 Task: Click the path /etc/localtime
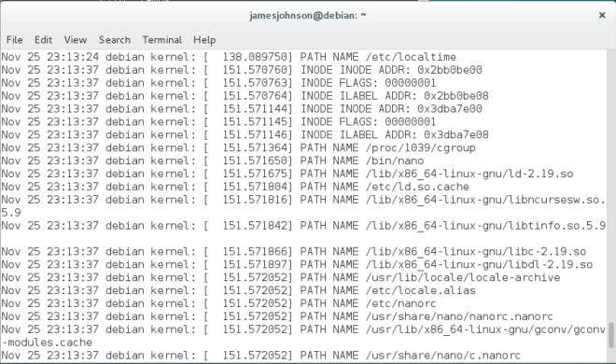411,57
